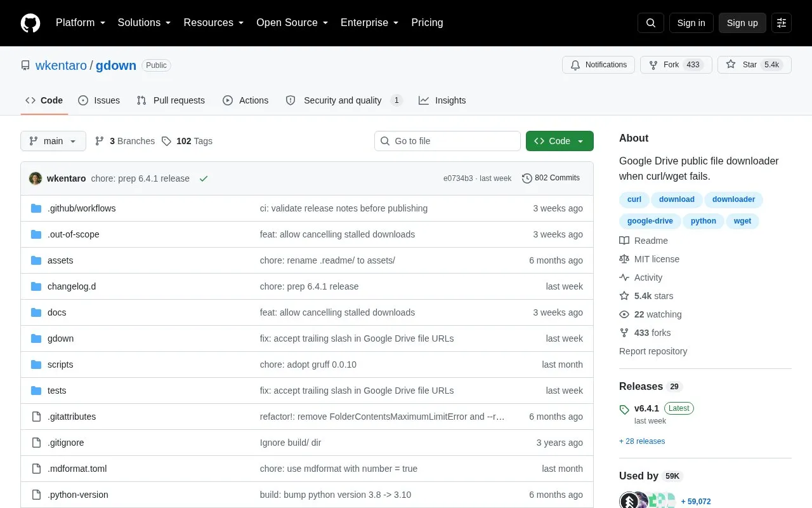Click the search magnifier icon button
Screen dimensions: 812x508
[651, 23]
